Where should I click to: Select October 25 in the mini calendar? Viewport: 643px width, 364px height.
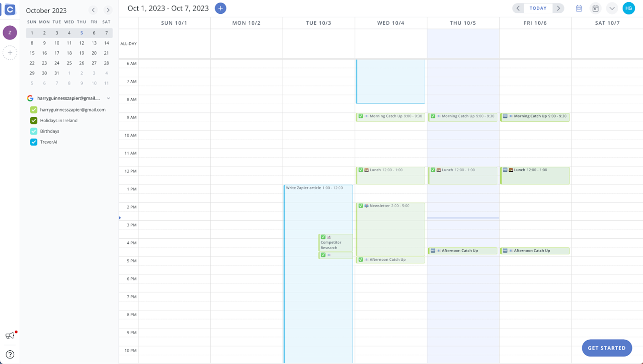pyautogui.click(x=69, y=63)
